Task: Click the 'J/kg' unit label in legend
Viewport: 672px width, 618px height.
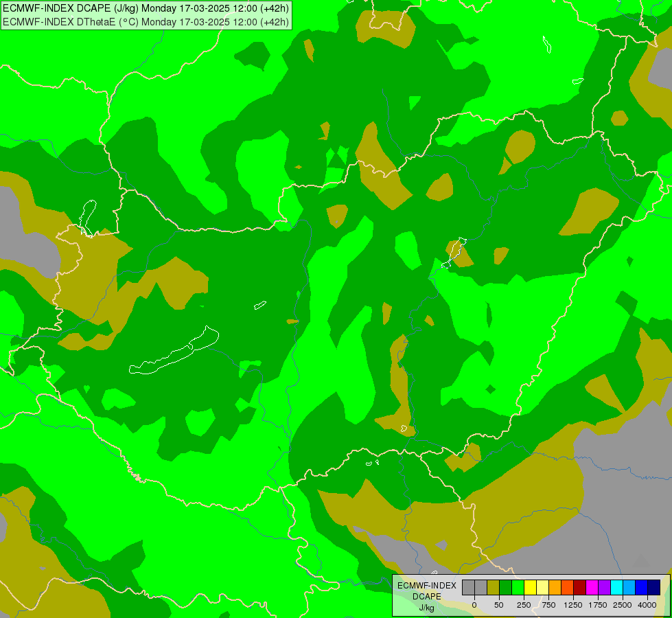Action: point(427,608)
